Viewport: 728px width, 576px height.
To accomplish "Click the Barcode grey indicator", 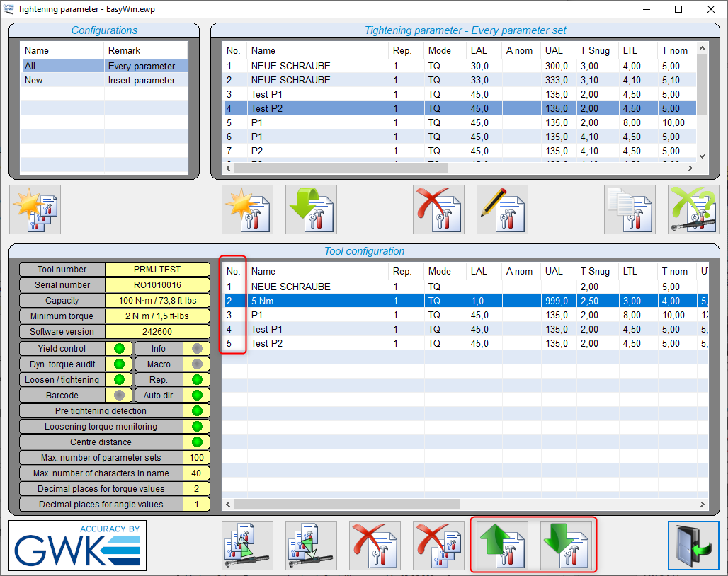I will point(119,396).
